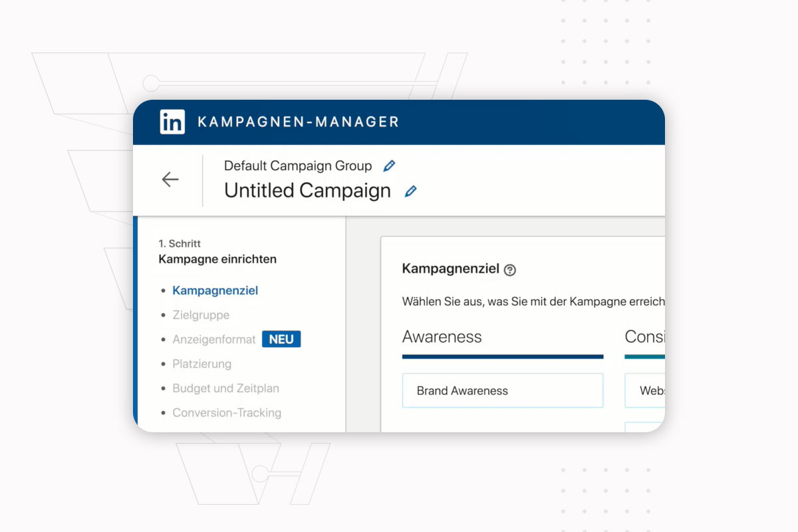Open Kampagnenziel help question mark icon

coord(510,270)
